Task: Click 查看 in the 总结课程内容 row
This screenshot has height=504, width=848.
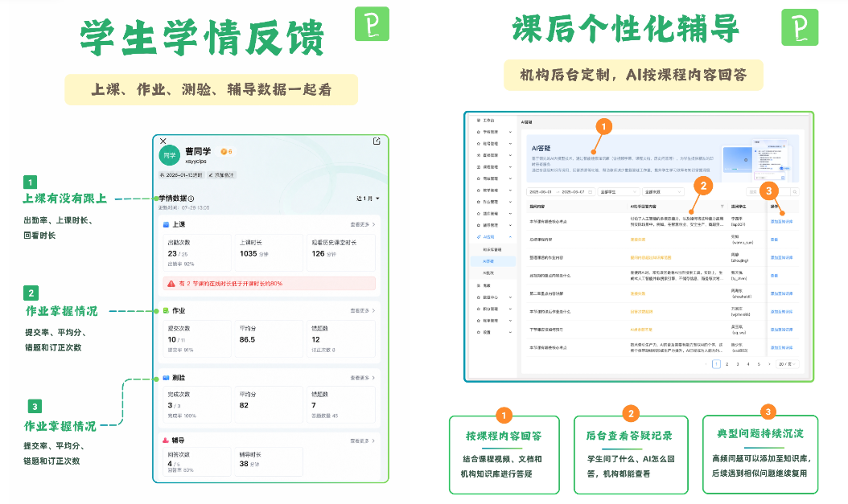Action: (x=774, y=240)
